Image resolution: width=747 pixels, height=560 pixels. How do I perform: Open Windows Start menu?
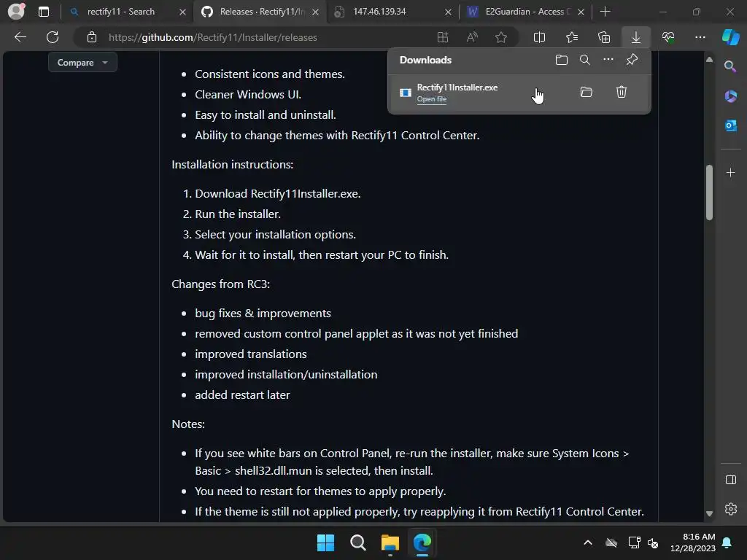[x=325, y=542]
